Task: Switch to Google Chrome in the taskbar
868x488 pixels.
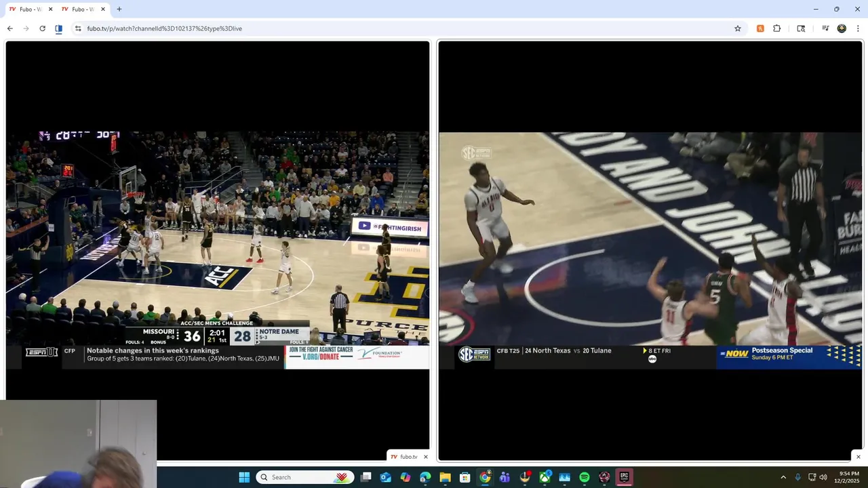Action: tap(485, 477)
